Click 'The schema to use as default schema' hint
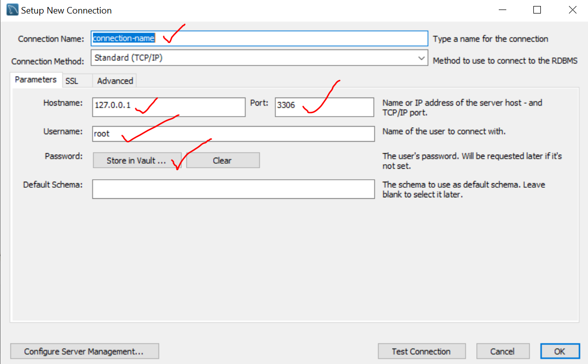Viewport: 588px width, 364px height. [x=464, y=189]
